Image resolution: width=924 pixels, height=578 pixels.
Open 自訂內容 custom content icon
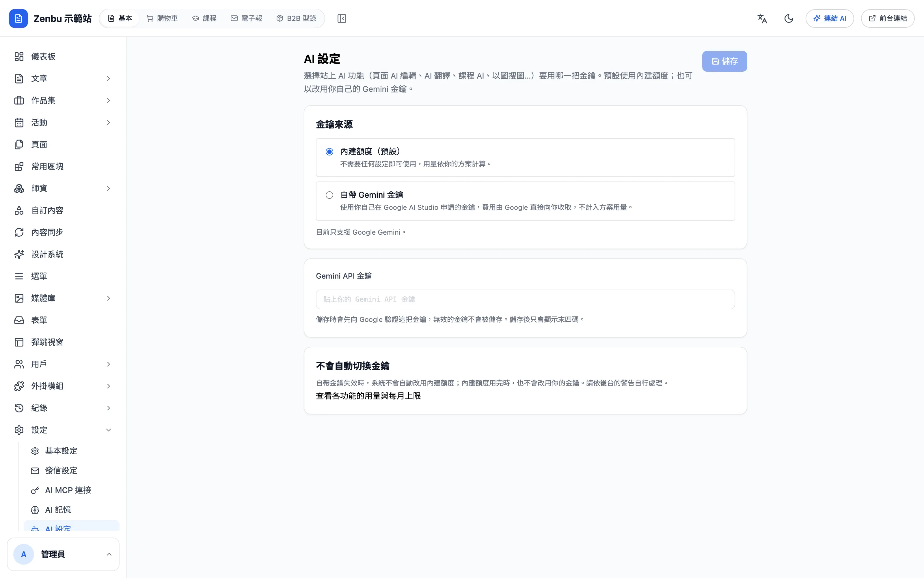point(19,210)
